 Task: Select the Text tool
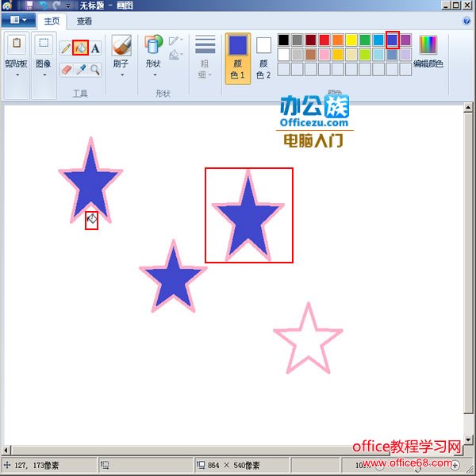coord(95,48)
